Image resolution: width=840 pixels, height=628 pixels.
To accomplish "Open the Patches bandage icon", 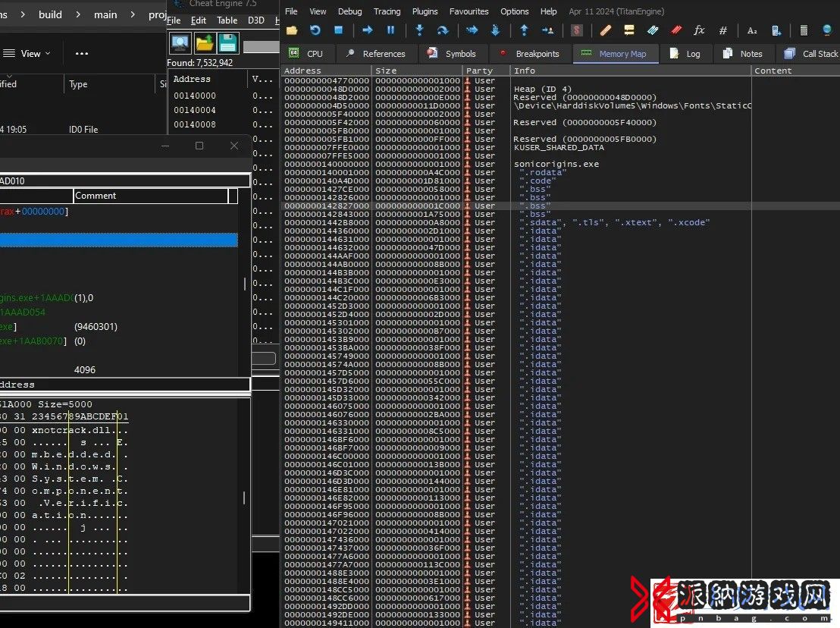I will click(x=605, y=30).
